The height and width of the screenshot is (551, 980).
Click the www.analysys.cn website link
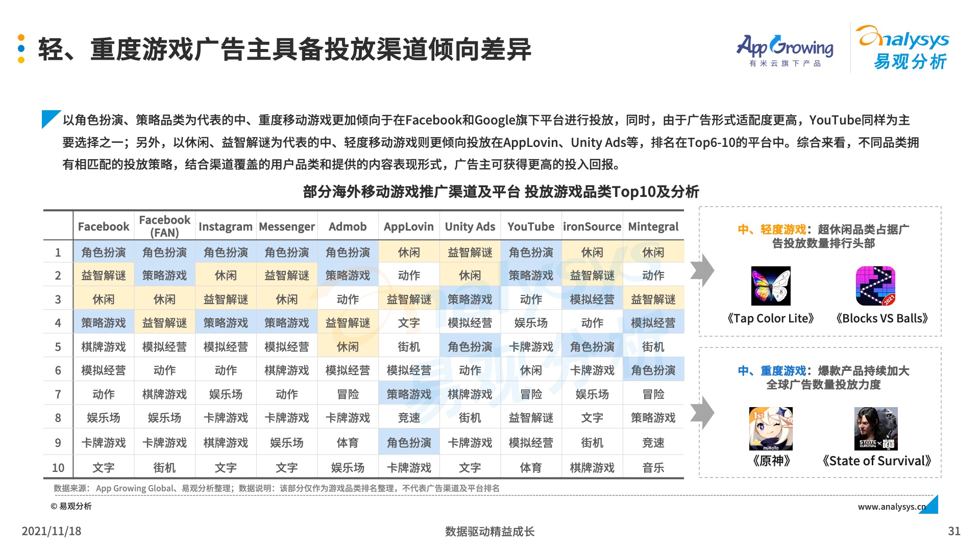[891, 507]
